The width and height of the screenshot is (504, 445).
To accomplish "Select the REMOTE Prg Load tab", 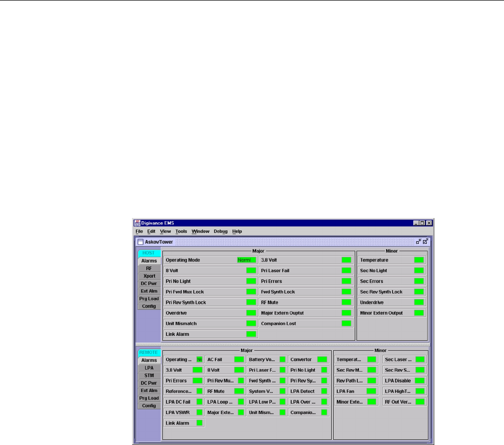I will tap(149, 398).
